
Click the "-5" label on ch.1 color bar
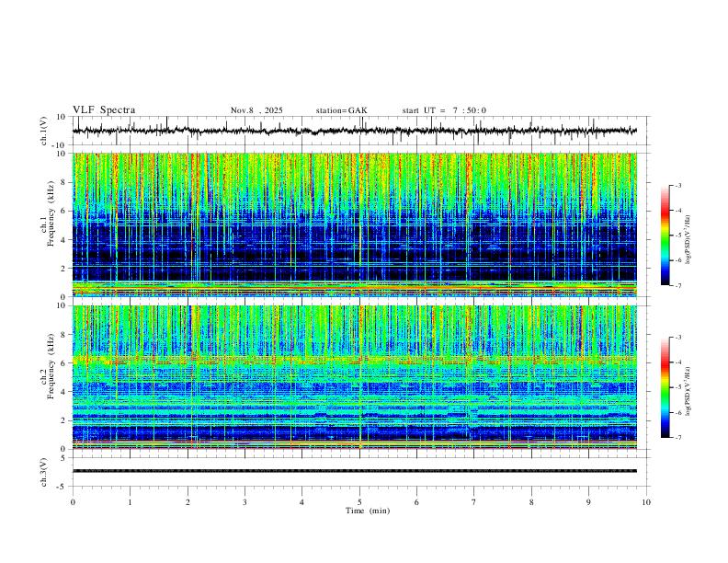tap(677, 236)
